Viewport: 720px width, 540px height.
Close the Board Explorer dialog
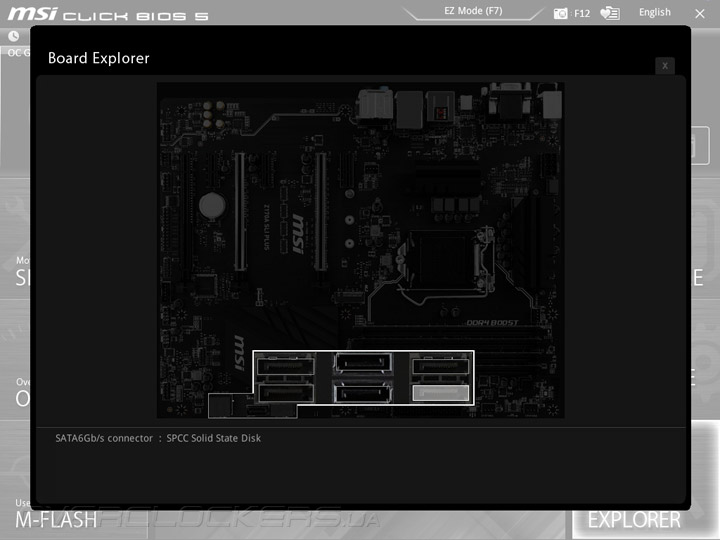[x=664, y=66]
